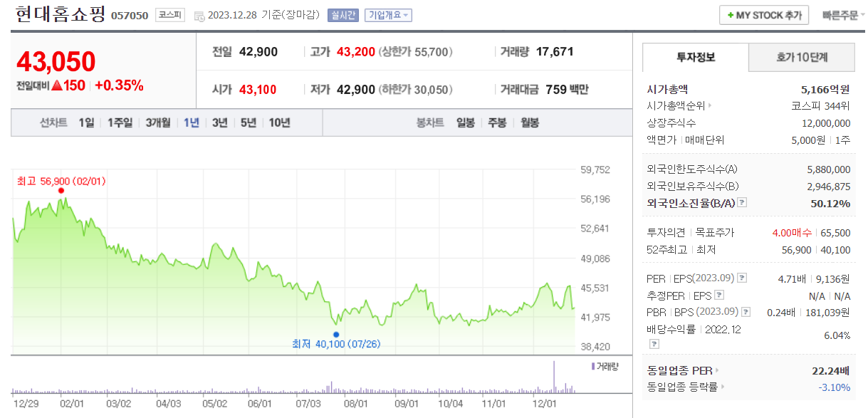The image size is (868, 418).
Task: Click the 4.71배 PER value
Action: pyautogui.click(x=792, y=278)
